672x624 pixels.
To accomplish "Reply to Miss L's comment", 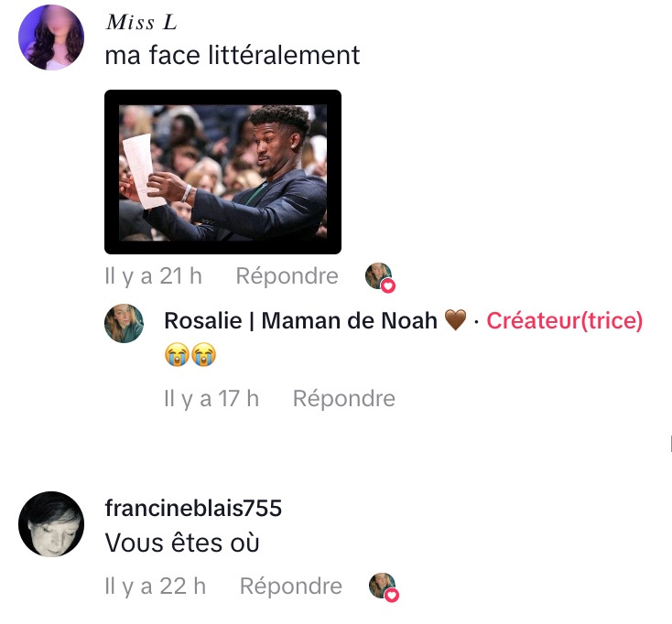I will tap(287, 275).
